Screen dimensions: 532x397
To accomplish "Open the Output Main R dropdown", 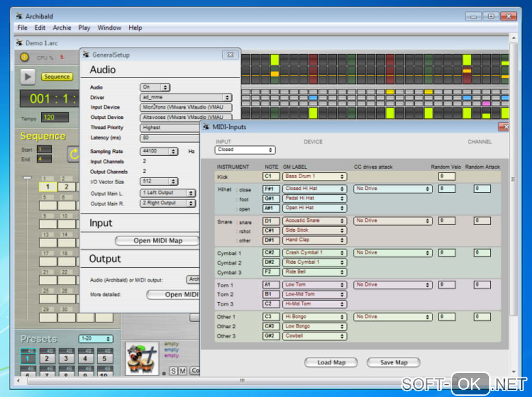I will [x=167, y=203].
